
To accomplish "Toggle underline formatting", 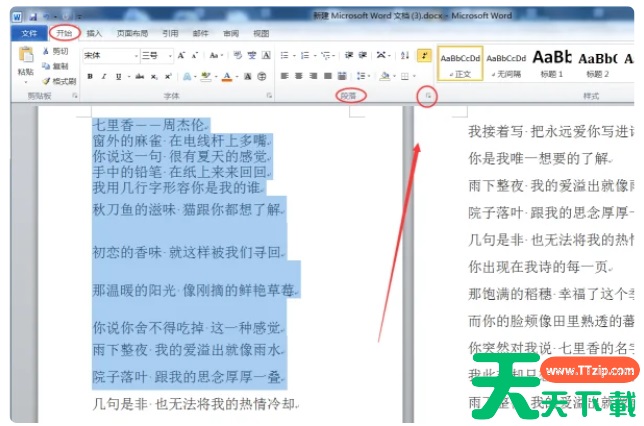I will (x=118, y=76).
